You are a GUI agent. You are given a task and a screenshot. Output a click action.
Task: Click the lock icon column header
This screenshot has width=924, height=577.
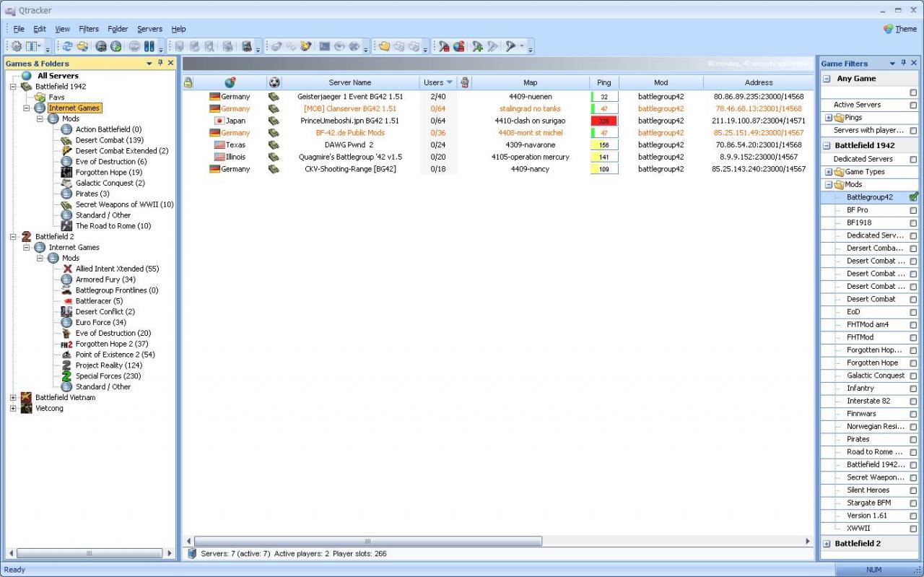point(188,82)
